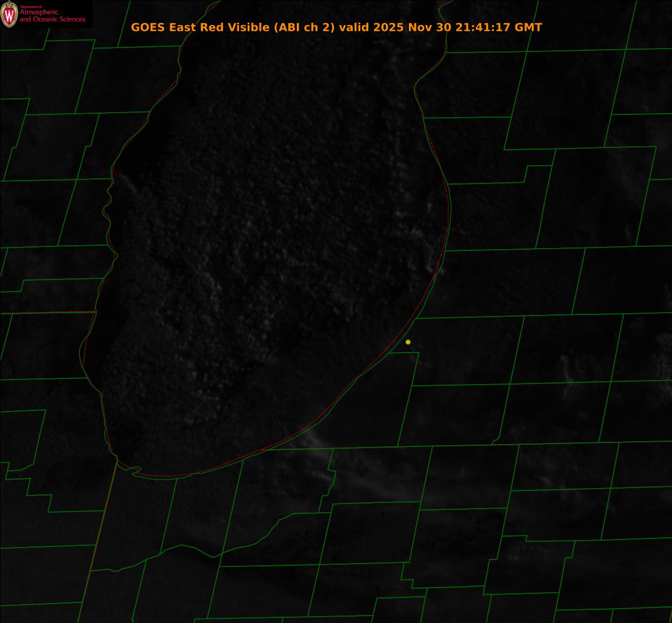Click the small "Department of" label

[x=31, y=7]
